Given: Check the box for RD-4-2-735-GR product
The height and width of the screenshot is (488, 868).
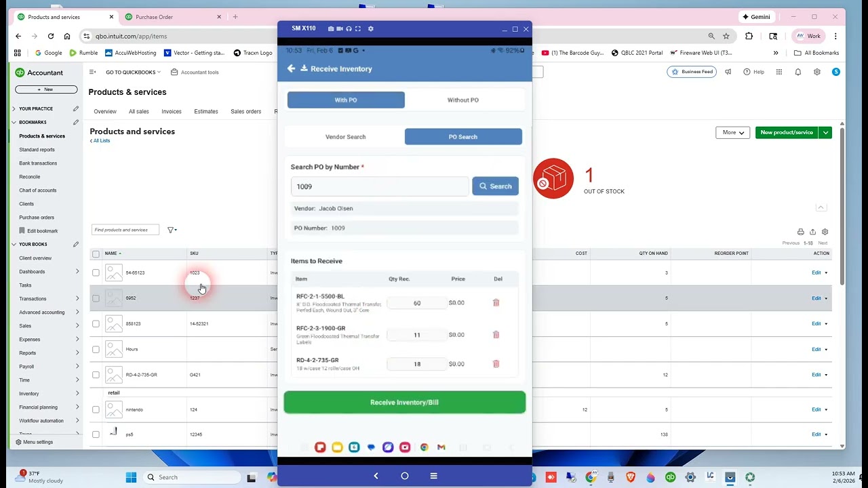Looking at the screenshot, I should coord(96,375).
